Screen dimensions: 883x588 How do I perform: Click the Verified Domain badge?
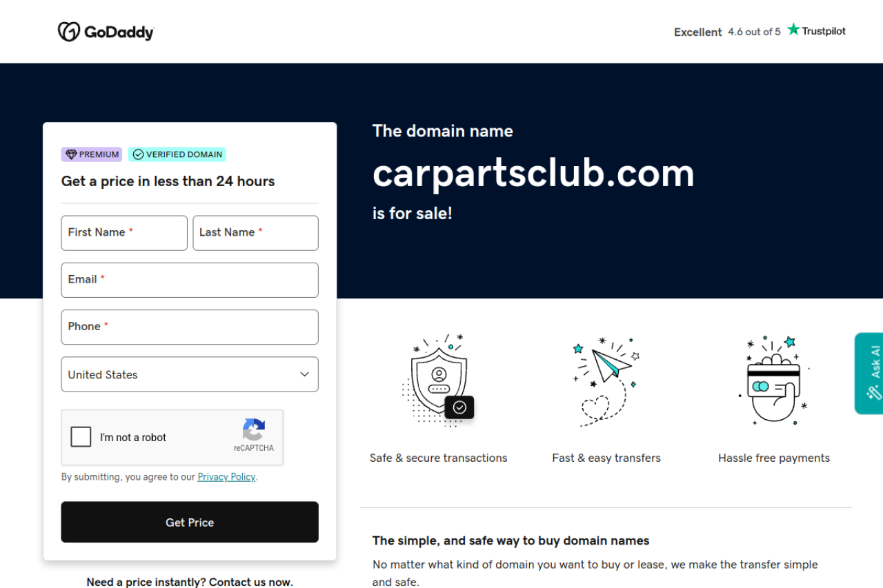[x=177, y=154]
